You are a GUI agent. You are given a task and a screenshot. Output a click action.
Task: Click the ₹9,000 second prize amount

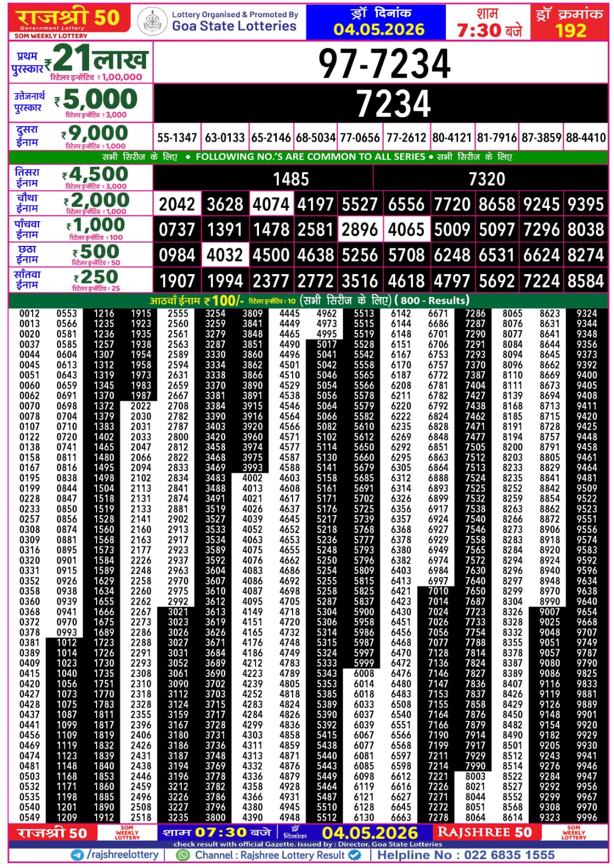94,133
